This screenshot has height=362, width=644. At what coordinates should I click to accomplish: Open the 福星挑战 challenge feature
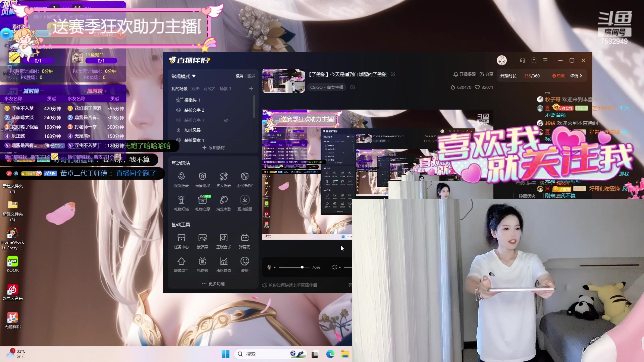[x=202, y=180]
